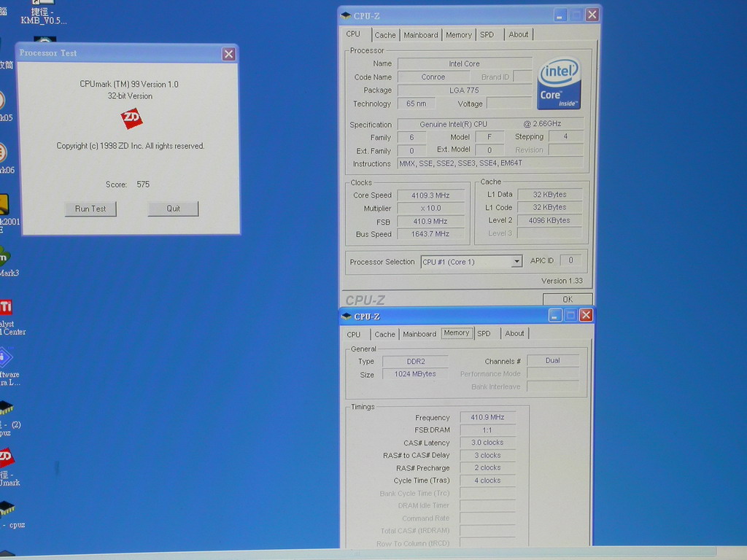Click the processor Name field showing Intel Core

(465, 64)
